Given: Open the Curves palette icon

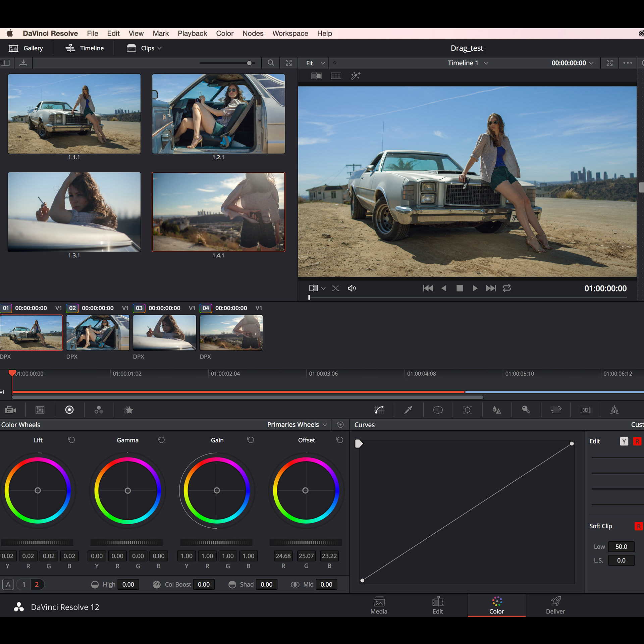Looking at the screenshot, I should click(379, 410).
